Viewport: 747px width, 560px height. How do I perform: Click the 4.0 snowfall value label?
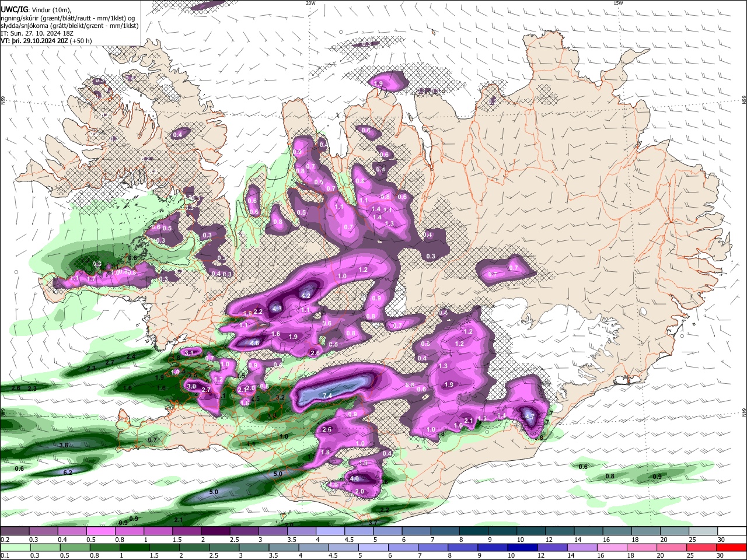coord(354,478)
